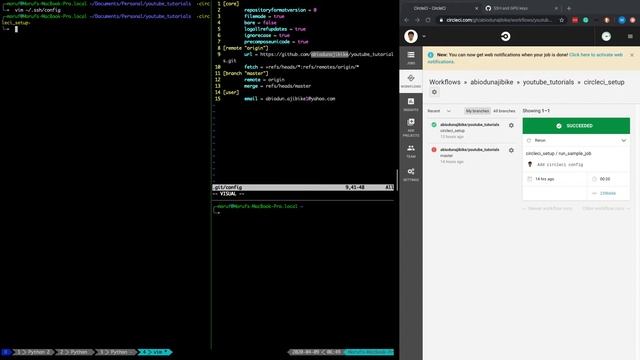
Task: Select tmux window 3 Python tab
Action: click(115, 352)
